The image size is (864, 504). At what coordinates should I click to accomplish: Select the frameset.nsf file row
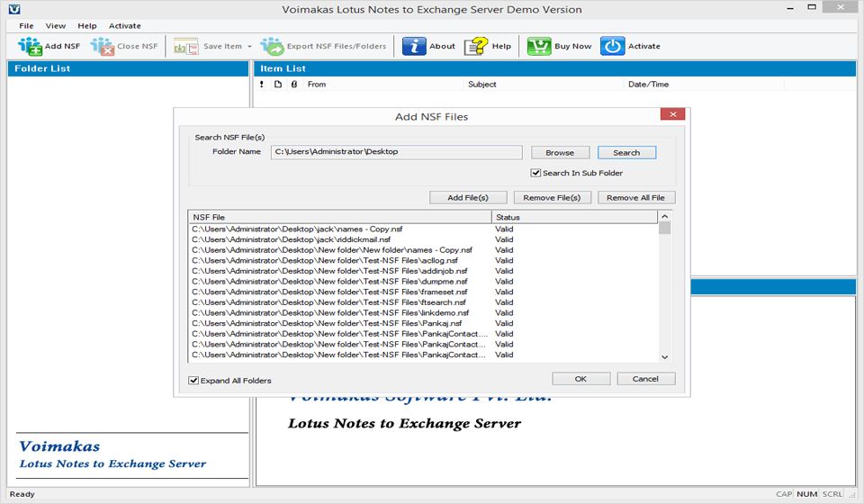tap(423, 292)
